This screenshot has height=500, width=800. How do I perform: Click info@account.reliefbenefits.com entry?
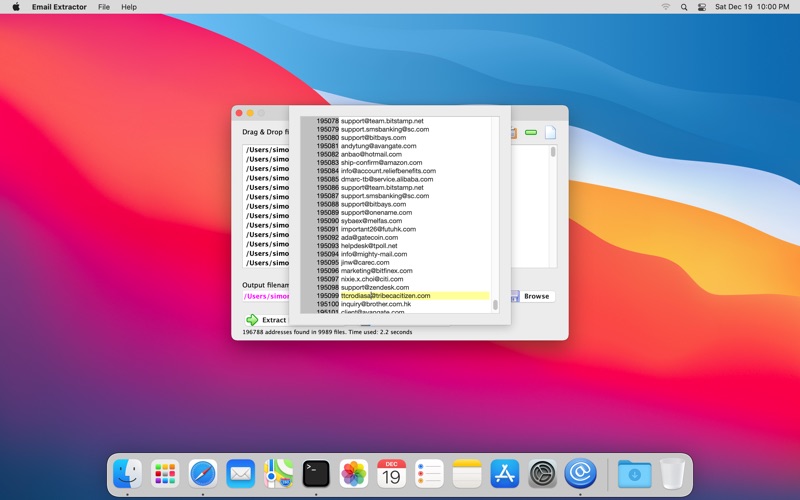tap(388, 171)
